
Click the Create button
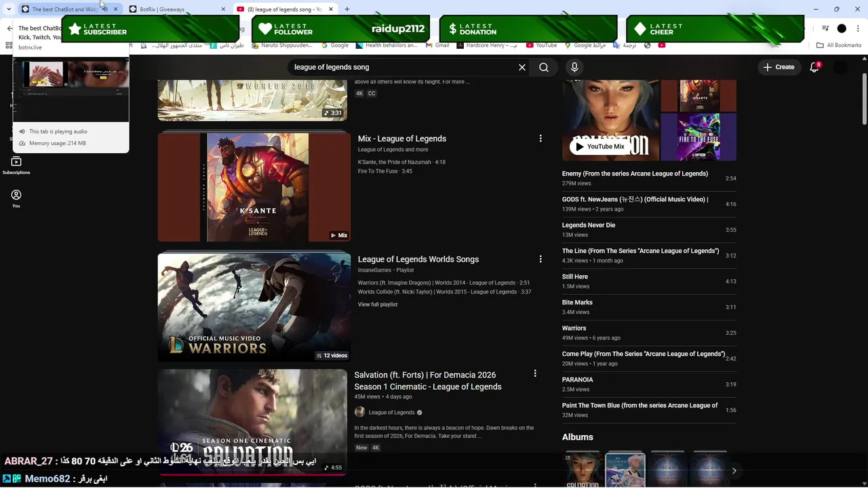click(x=778, y=67)
